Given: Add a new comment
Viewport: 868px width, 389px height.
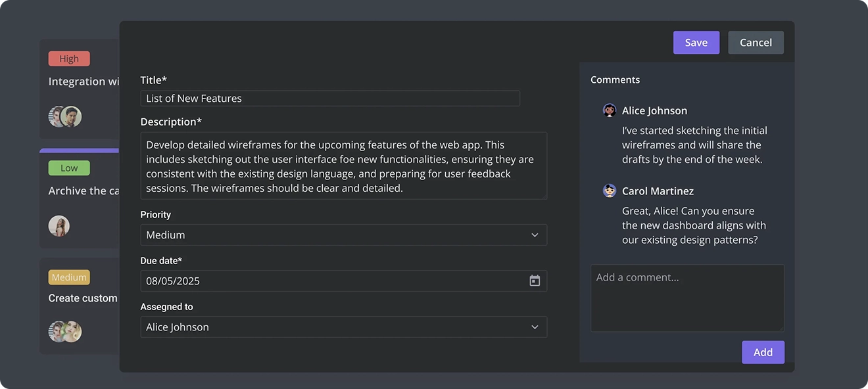Looking at the screenshot, I should pyautogui.click(x=763, y=352).
